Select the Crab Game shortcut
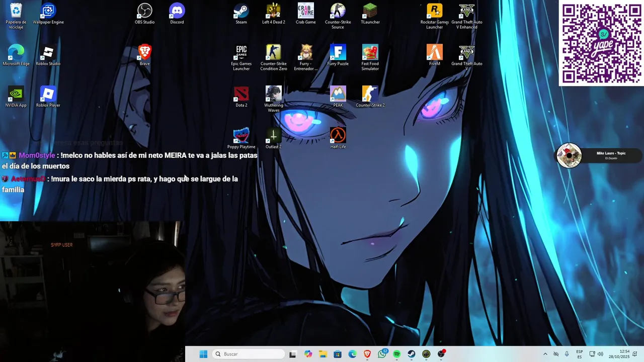This screenshot has height=362, width=644. (306, 14)
